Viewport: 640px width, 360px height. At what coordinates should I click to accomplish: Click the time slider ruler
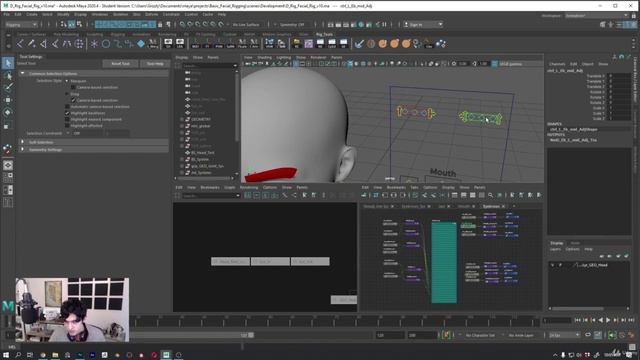(337, 320)
